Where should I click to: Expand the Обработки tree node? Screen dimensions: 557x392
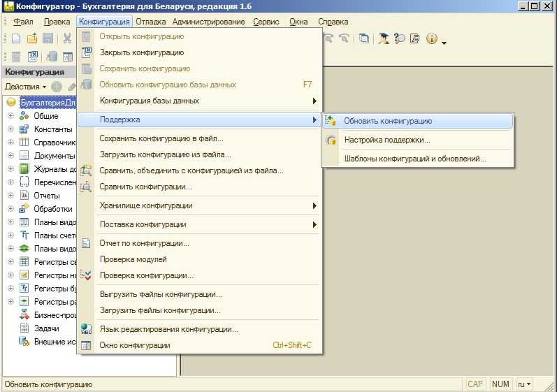[10, 209]
